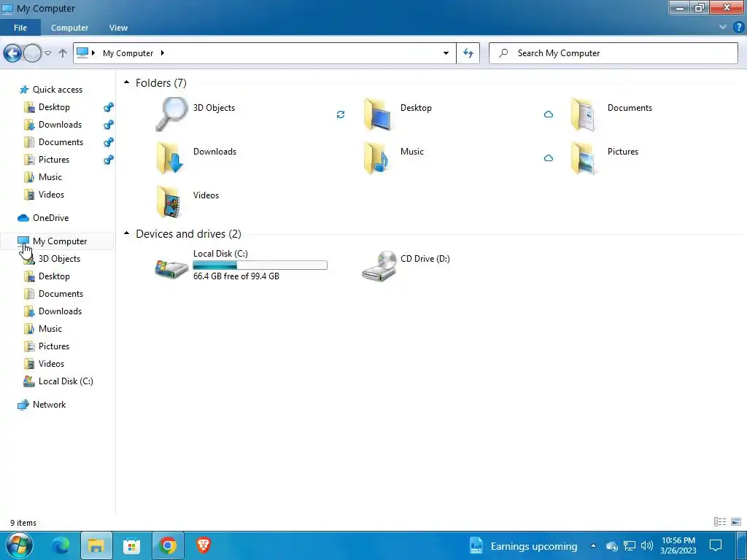Select the CD Drive (D:) icon
The image size is (747, 560).
coord(379,265)
